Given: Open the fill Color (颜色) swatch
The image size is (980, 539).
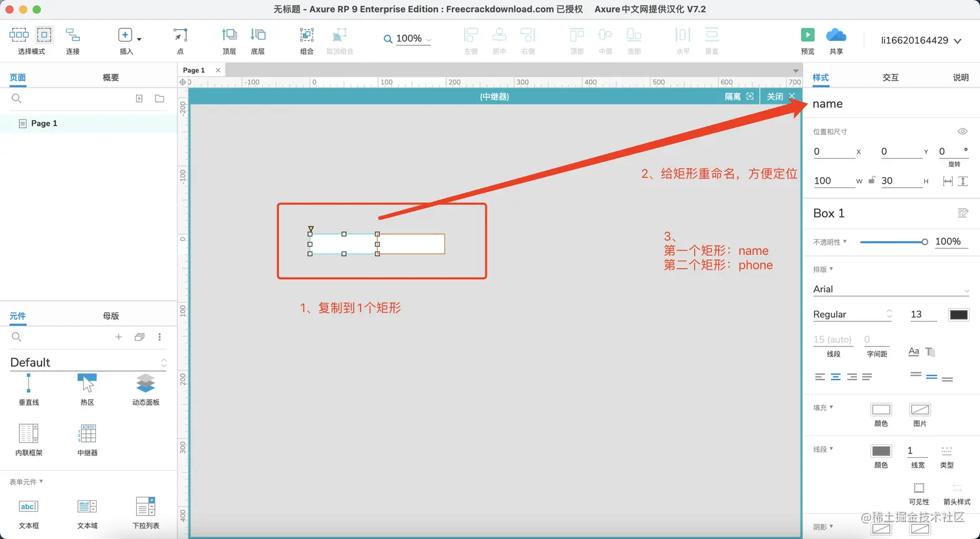Looking at the screenshot, I should point(881,409).
